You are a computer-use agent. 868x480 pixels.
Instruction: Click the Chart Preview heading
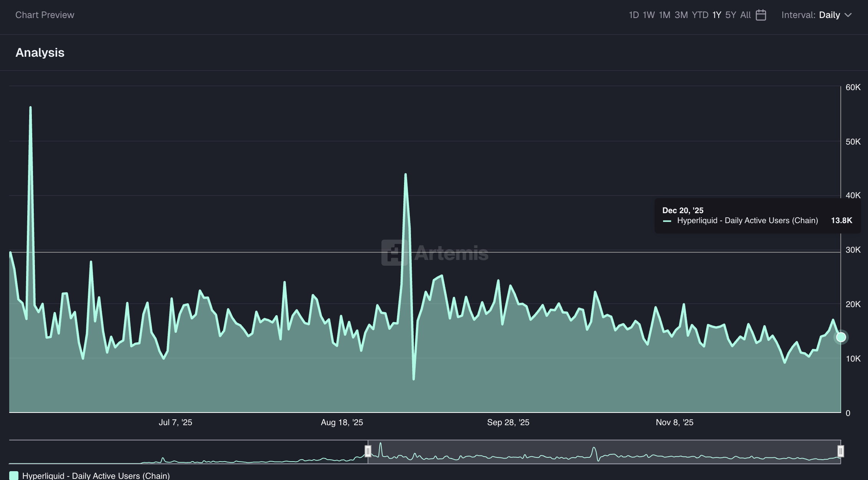pyautogui.click(x=45, y=15)
